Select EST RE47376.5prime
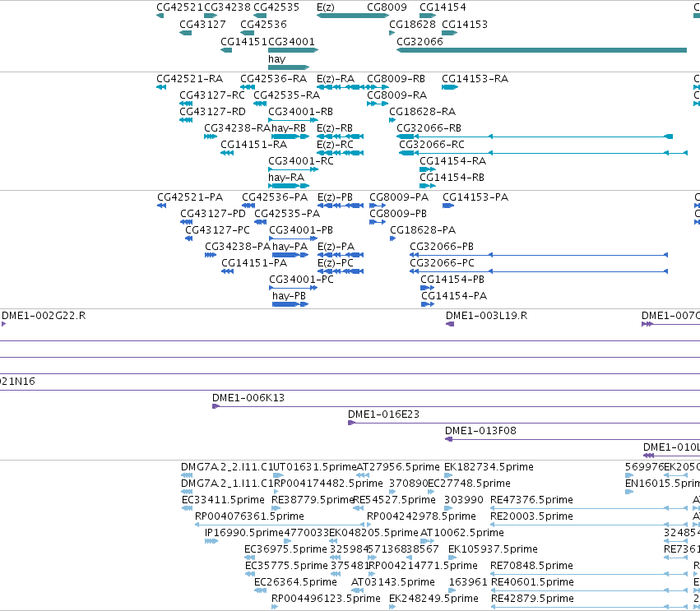 [531, 500]
